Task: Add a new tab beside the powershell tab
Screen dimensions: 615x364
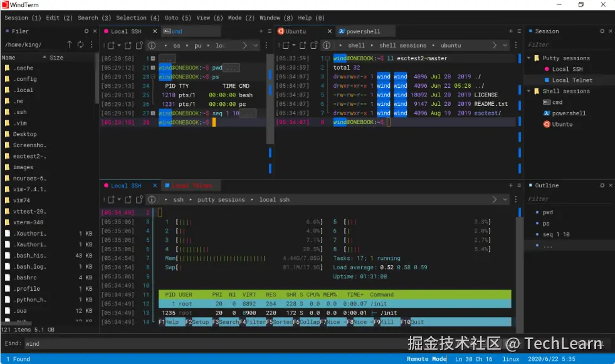Action: point(511,31)
